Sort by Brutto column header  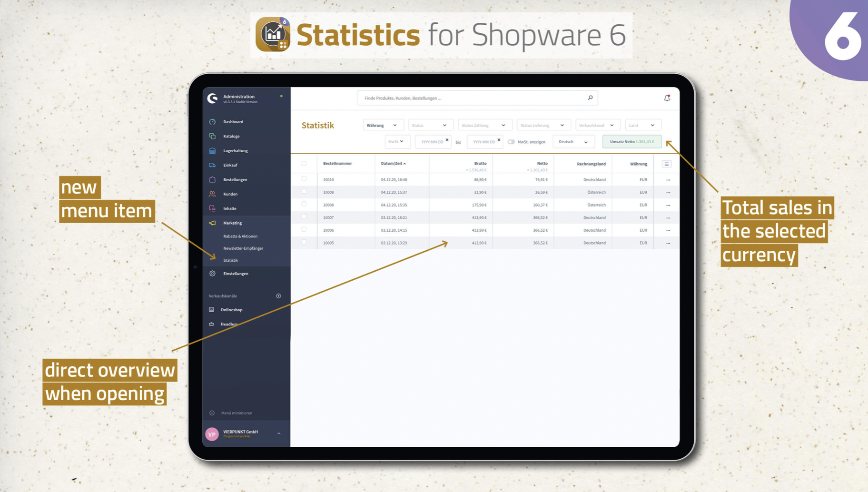480,163
